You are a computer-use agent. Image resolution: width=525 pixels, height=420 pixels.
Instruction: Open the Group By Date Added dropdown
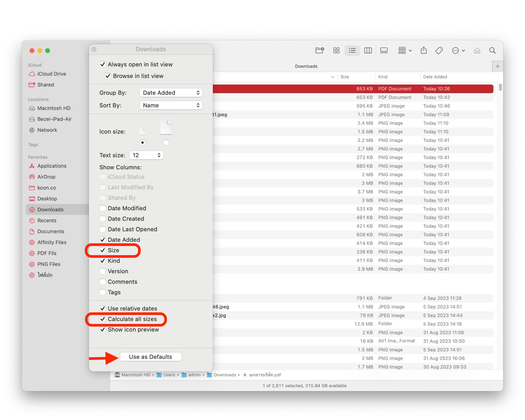(x=171, y=93)
